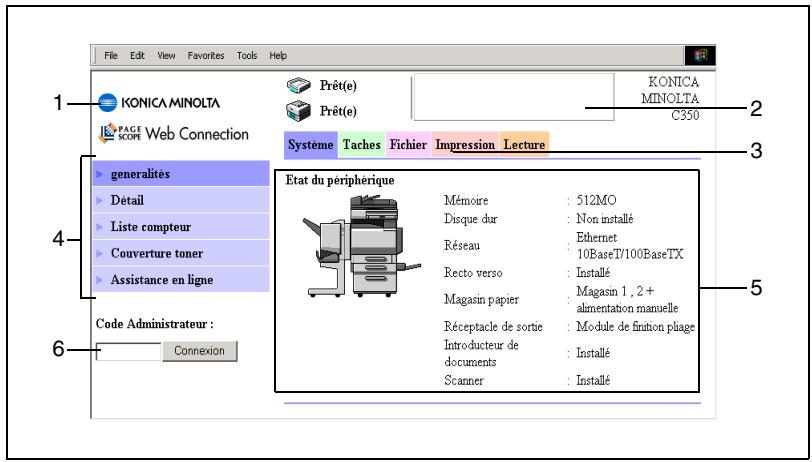Click the PageScope Web Connection logo
Image resolution: width=812 pixels, height=462 pixels.
(173, 134)
